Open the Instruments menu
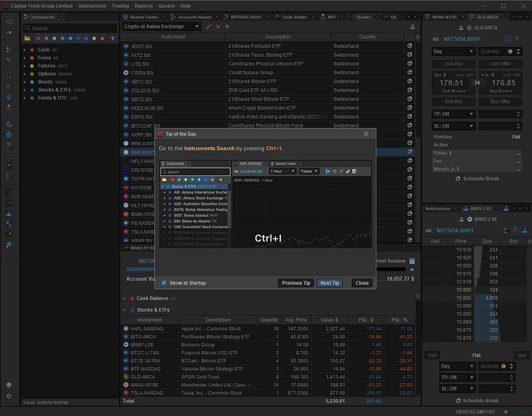Image resolution: width=532 pixels, height=416 pixels. tap(92, 6)
